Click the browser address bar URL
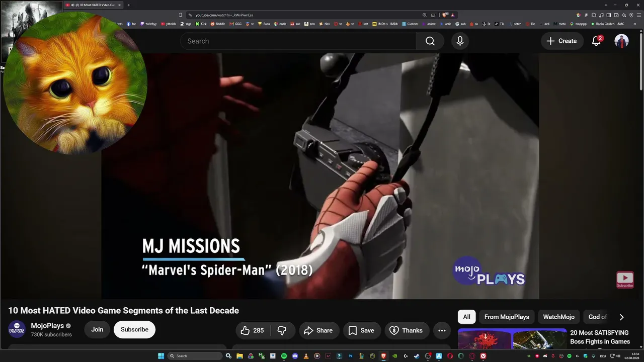This screenshot has width=644, height=362. (224, 15)
